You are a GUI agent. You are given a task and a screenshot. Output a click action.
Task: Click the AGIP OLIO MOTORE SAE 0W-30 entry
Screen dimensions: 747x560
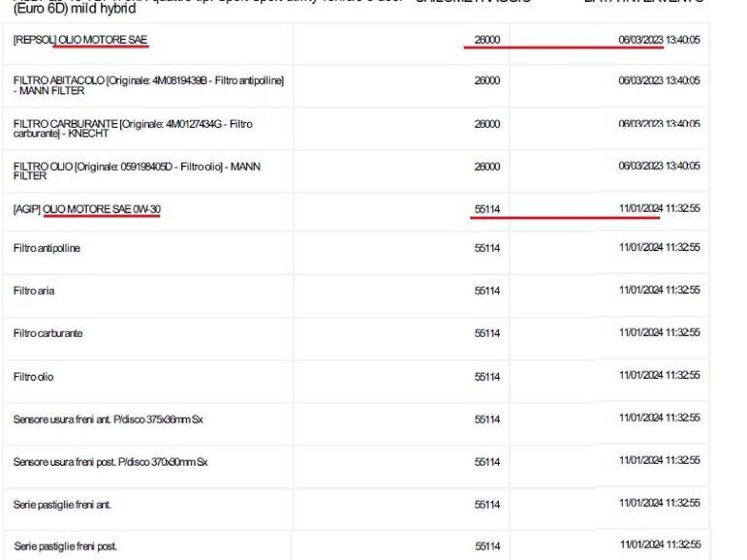(87, 210)
